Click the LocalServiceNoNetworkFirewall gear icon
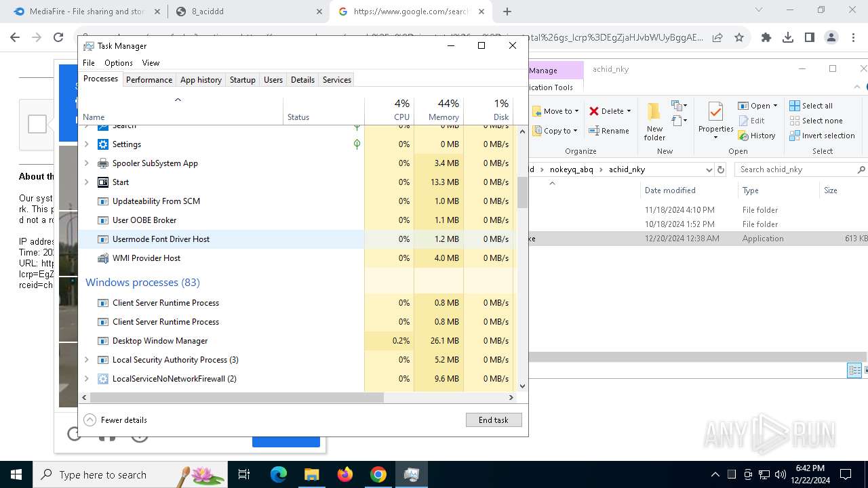The height and width of the screenshot is (488, 868). 103,379
